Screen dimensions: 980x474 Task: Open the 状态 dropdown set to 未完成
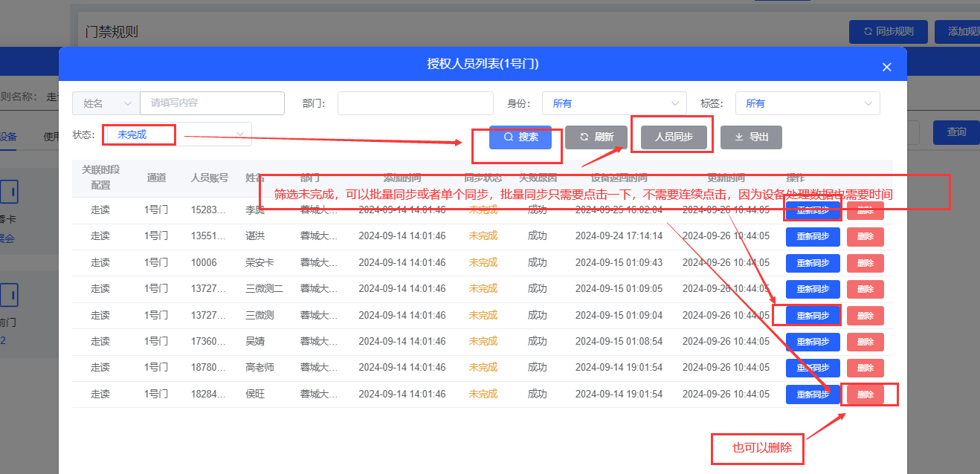coord(177,134)
